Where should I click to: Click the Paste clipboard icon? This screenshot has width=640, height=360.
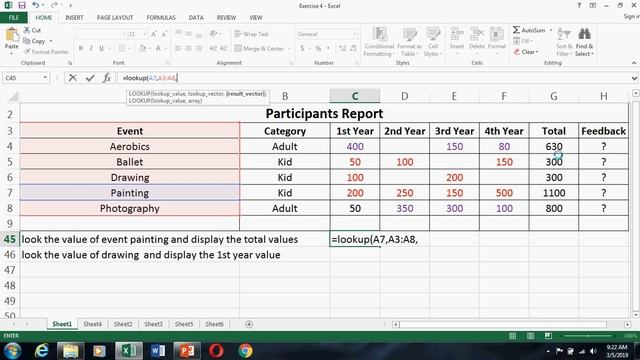pyautogui.click(x=12, y=35)
